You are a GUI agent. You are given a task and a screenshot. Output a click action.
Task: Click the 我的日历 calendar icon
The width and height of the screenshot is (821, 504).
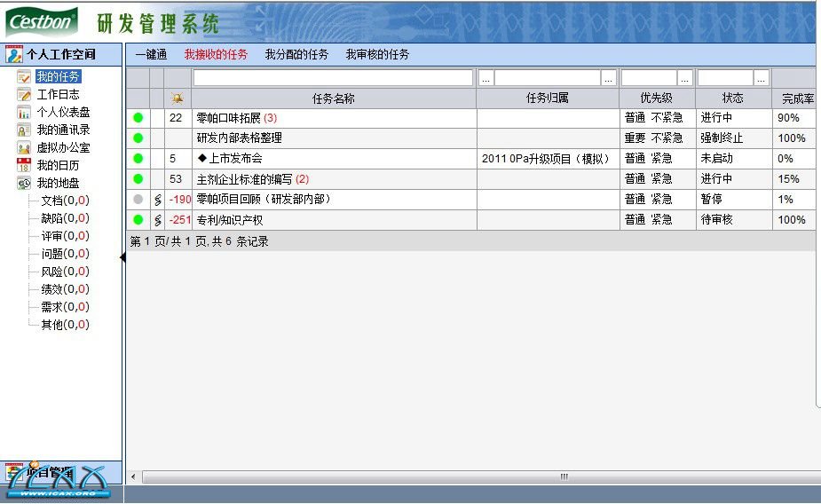[x=24, y=165]
